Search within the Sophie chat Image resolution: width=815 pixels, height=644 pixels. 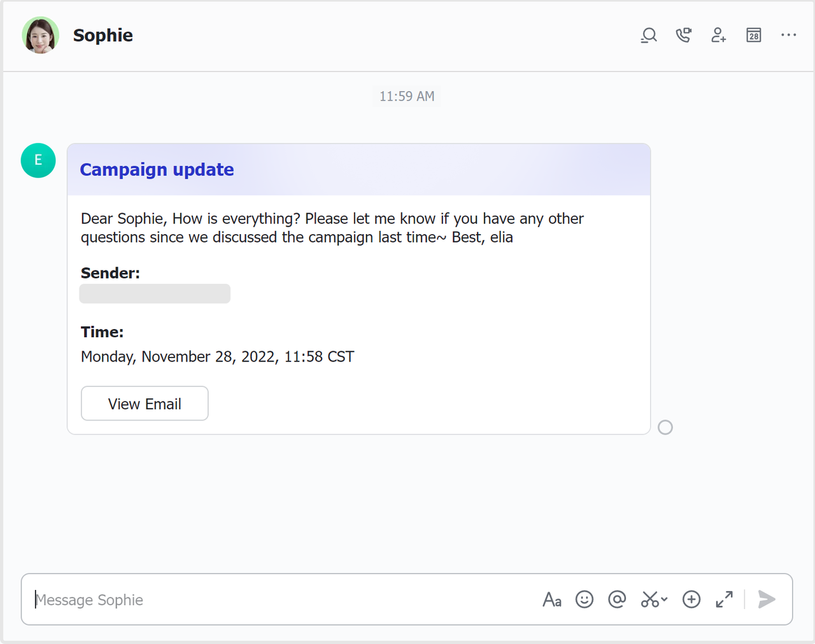click(x=649, y=36)
